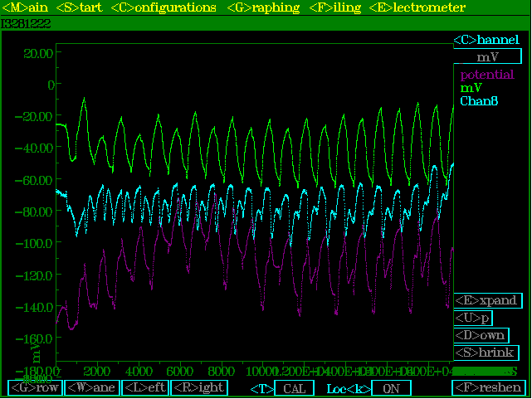Click the 4000 x-axis label
Viewport: 532px width, 399px height.
point(139,372)
